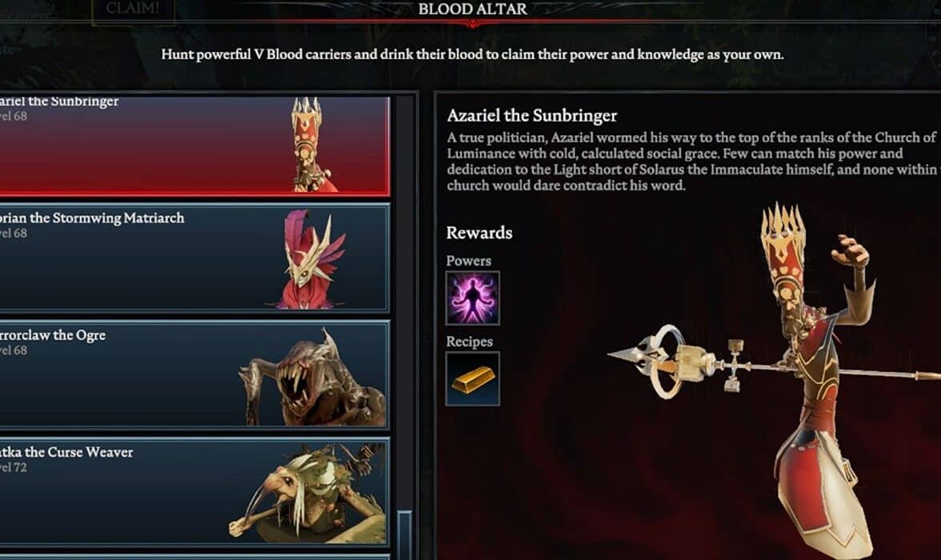941x560 pixels.
Task: Click Azariel's crowned portrait in the list
Action: point(310,146)
